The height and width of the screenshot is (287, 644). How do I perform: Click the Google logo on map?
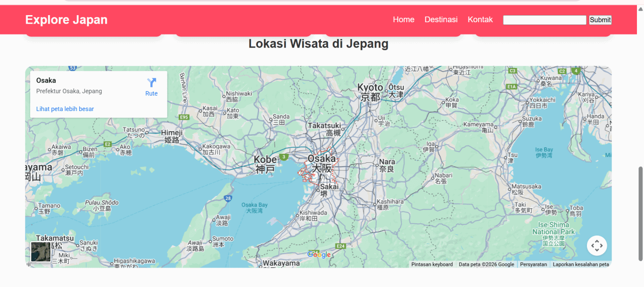(x=319, y=255)
